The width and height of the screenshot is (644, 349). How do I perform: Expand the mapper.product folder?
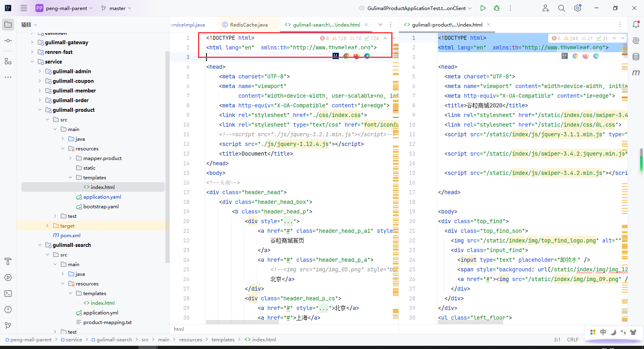click(x=70, y=158)
